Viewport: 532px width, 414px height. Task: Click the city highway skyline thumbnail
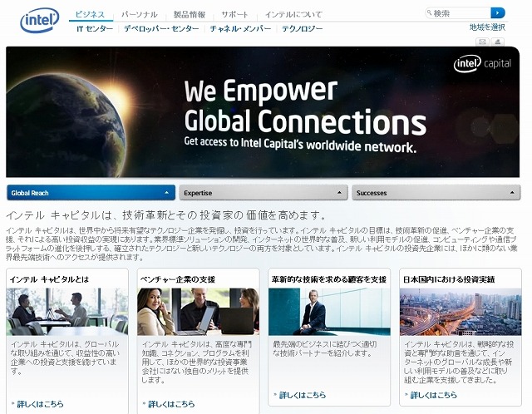point(461,312)
